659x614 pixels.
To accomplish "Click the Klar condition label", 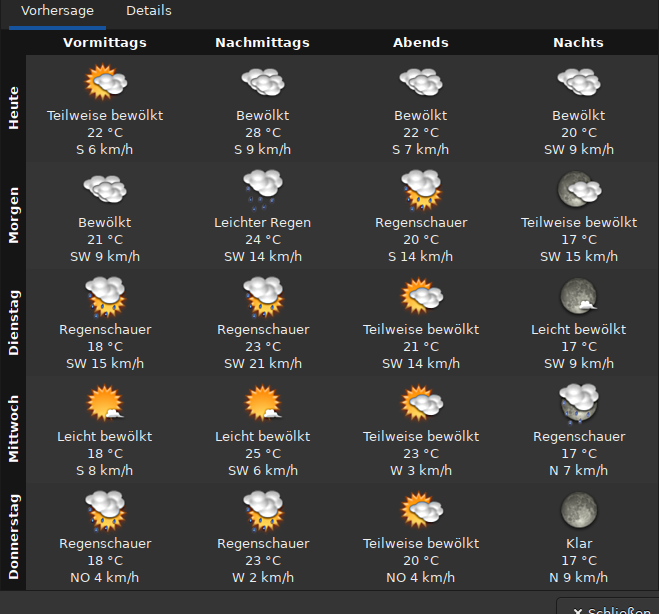I will (579, 543).
